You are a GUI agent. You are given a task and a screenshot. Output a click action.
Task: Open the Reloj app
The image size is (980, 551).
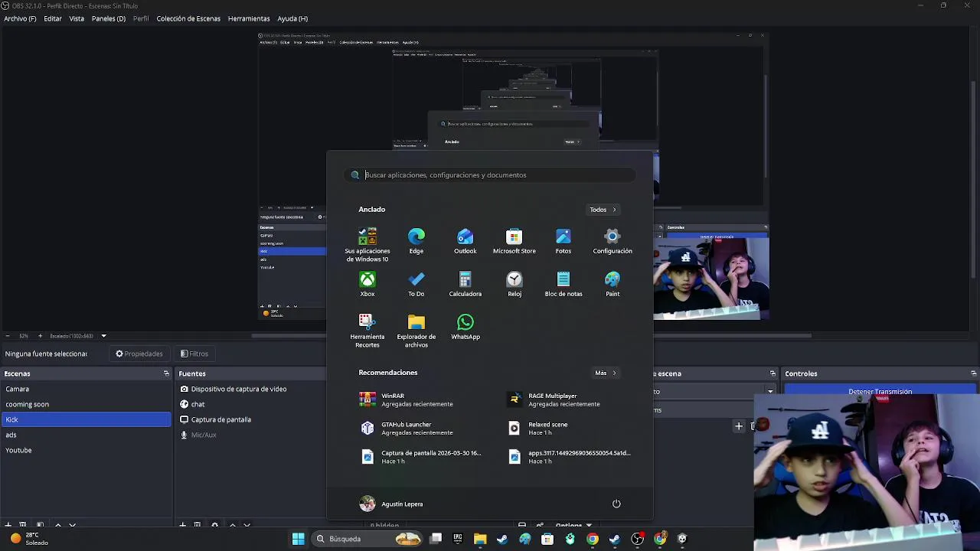(514, 284)
